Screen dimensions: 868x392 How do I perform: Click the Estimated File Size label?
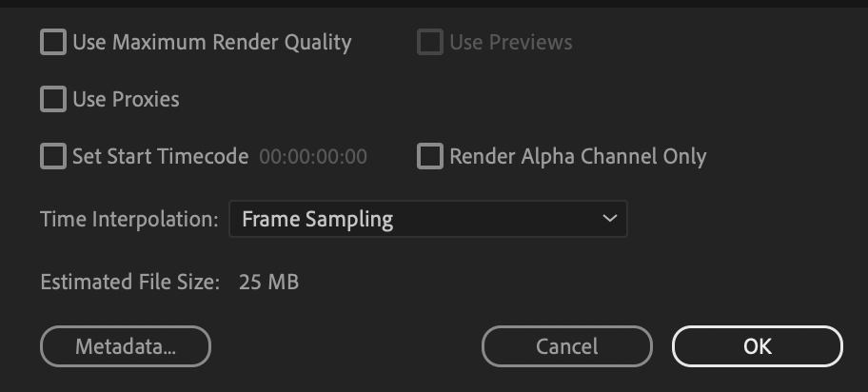pos(130,282)
